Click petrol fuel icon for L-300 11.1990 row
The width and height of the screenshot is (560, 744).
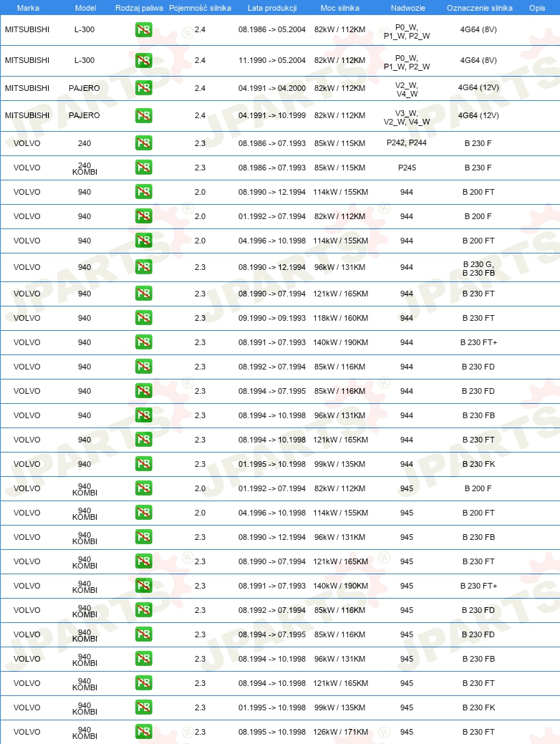pos(143,60)
